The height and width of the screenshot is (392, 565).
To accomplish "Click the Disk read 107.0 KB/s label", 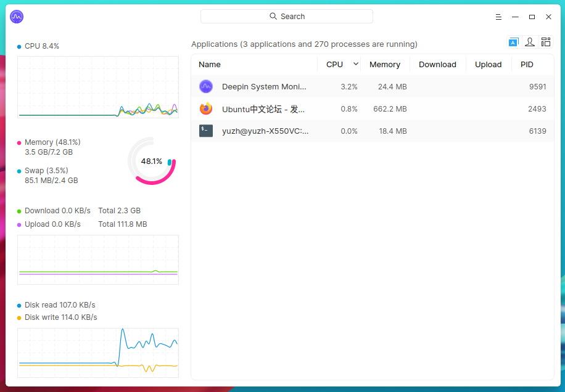I will click(x=60, y=305).
